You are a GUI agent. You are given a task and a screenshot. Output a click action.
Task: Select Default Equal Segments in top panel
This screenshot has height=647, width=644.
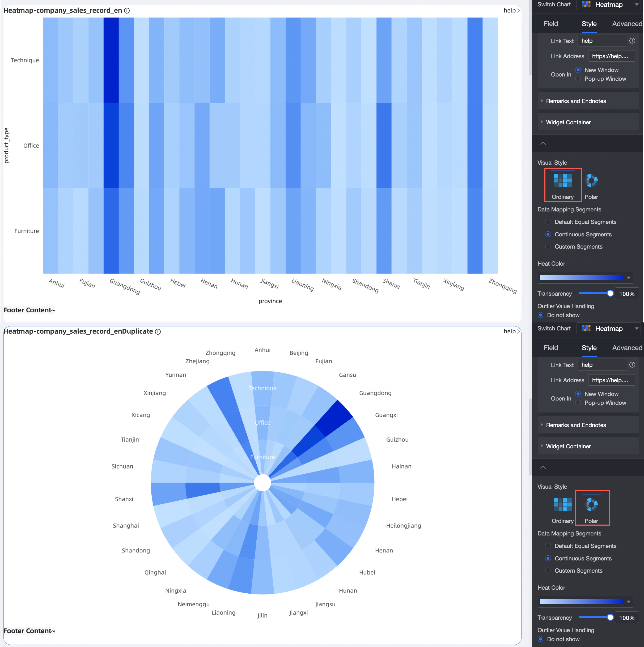coord(548,222)
